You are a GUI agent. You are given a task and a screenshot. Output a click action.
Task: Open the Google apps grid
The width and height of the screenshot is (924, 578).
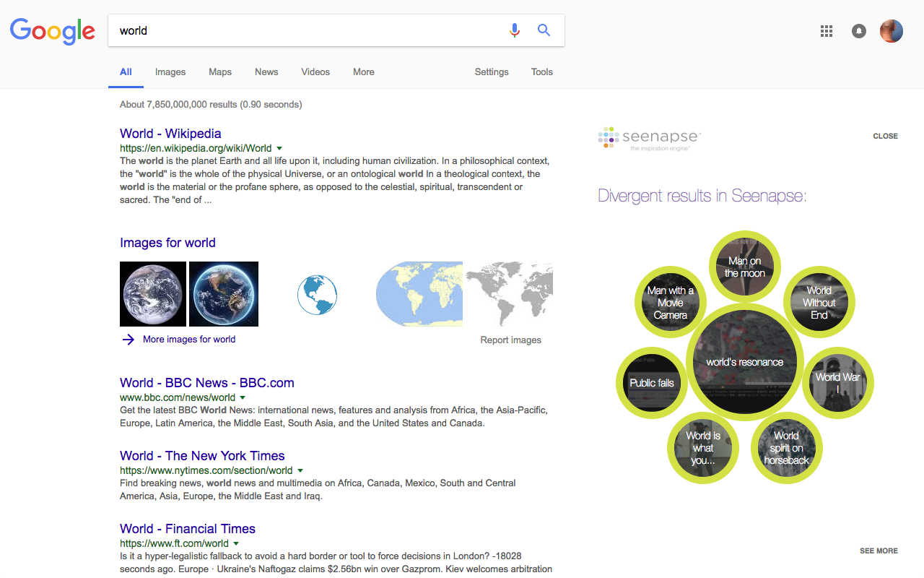(826, 31)
